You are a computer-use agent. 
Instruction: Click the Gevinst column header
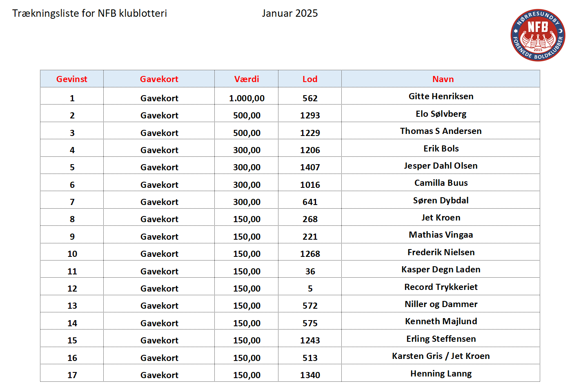coord(72,79)
